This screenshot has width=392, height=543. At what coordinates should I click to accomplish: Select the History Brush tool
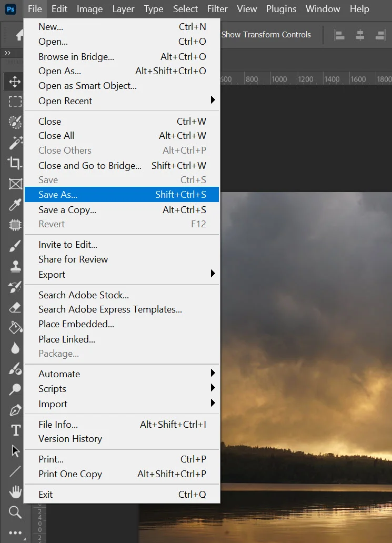15,287
